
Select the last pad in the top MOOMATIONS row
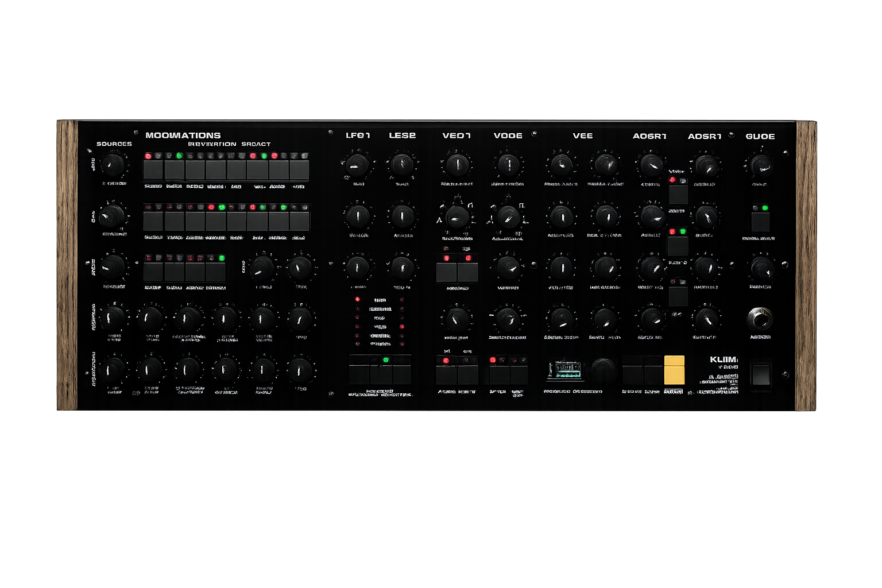tap(299, 170)
